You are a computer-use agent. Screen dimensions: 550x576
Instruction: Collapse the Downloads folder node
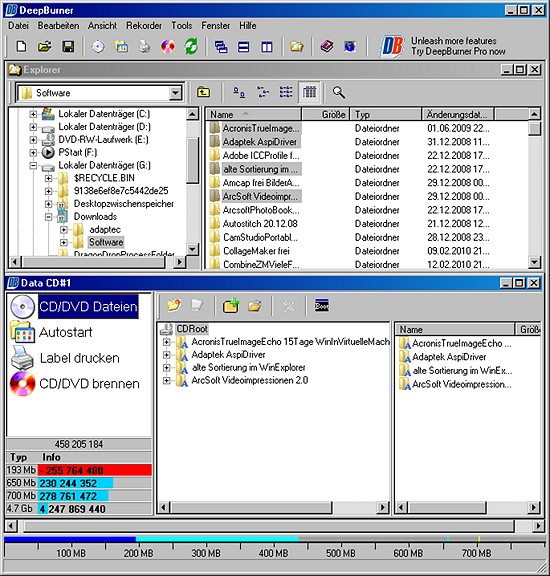tap(48, 217)
